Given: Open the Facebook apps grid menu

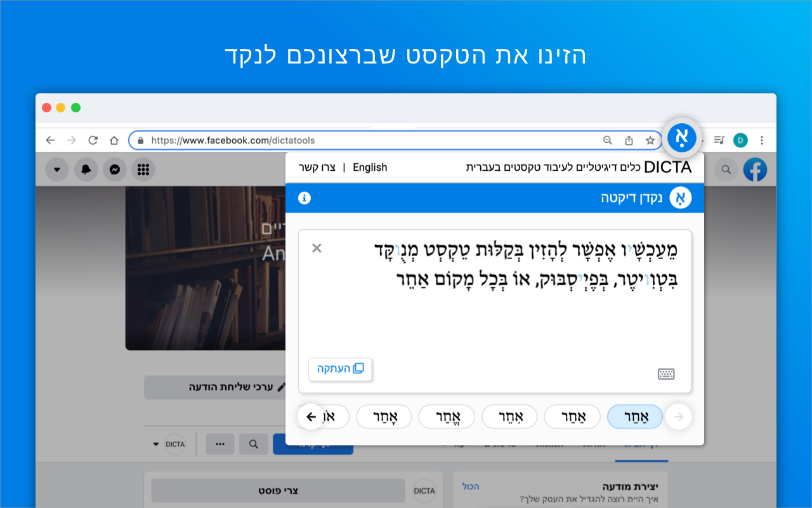Looking at the screenshot, I should 143,170.
